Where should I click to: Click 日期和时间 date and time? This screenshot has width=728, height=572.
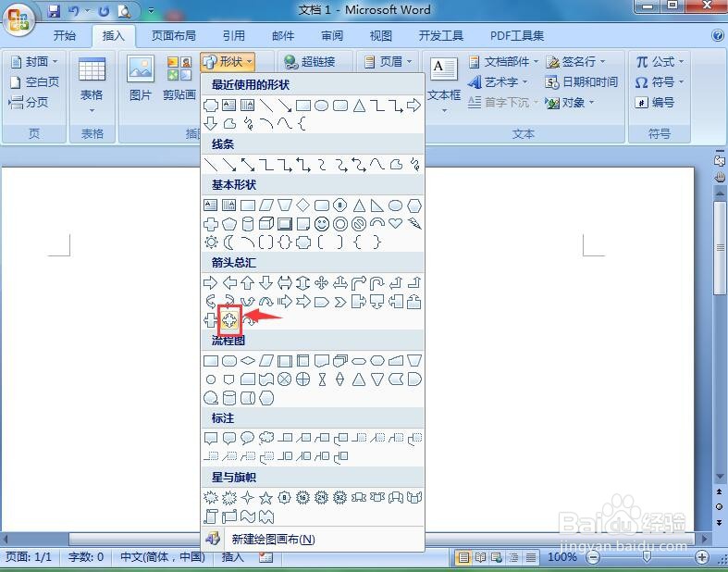pos(581,82)
